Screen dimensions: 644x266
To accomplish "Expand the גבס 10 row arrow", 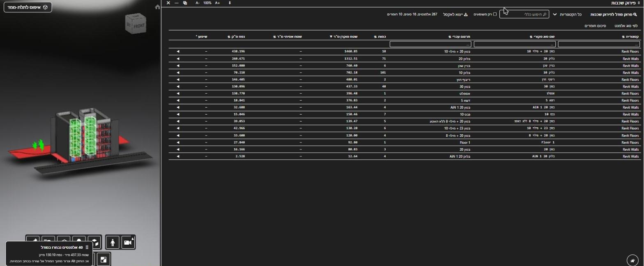I will 178,115.
